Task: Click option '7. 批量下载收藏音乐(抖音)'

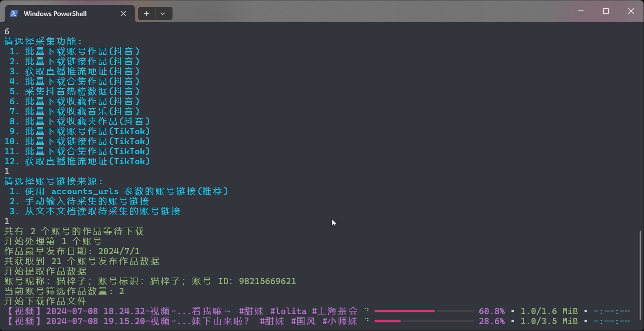Action: click(x=75, y=111)
